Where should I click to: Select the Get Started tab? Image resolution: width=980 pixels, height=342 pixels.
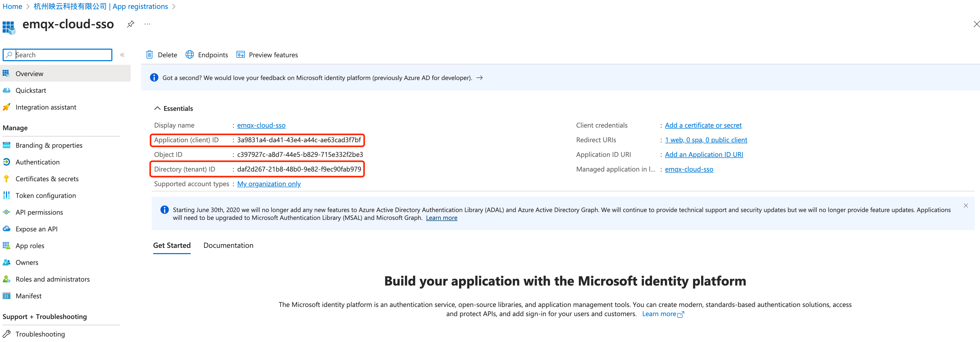(172, 245)
